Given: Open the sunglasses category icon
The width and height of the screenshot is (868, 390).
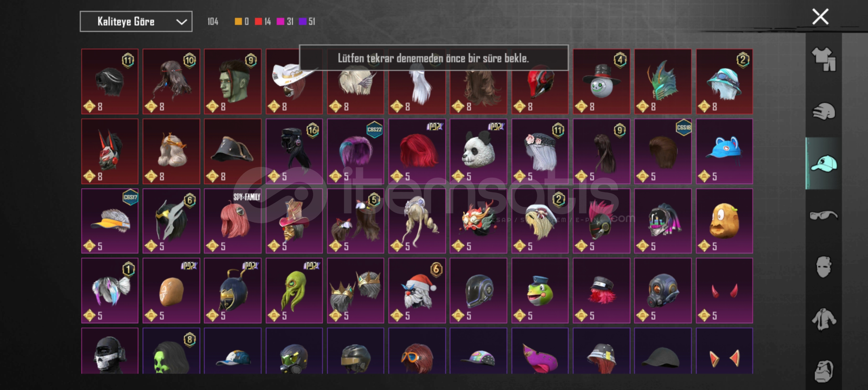Looking at the screenshot, I should 824,215.
